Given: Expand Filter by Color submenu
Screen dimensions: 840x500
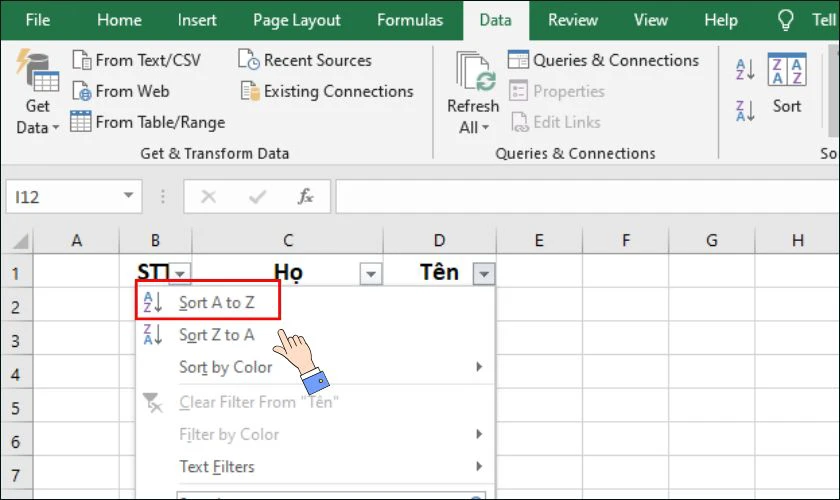Looking at the screenshot, I should 479,434.
